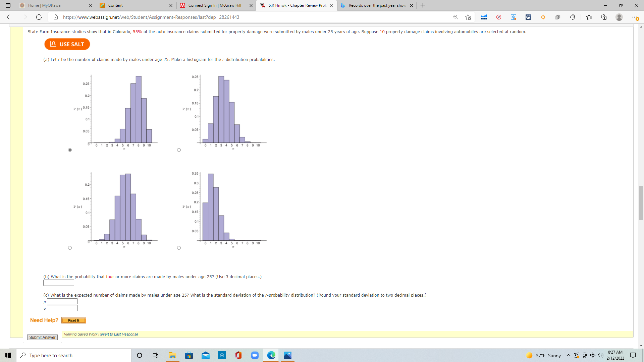Select the bottom-left histogram radio button
Viewport: 644px width, 362px height.
[70, 248]
